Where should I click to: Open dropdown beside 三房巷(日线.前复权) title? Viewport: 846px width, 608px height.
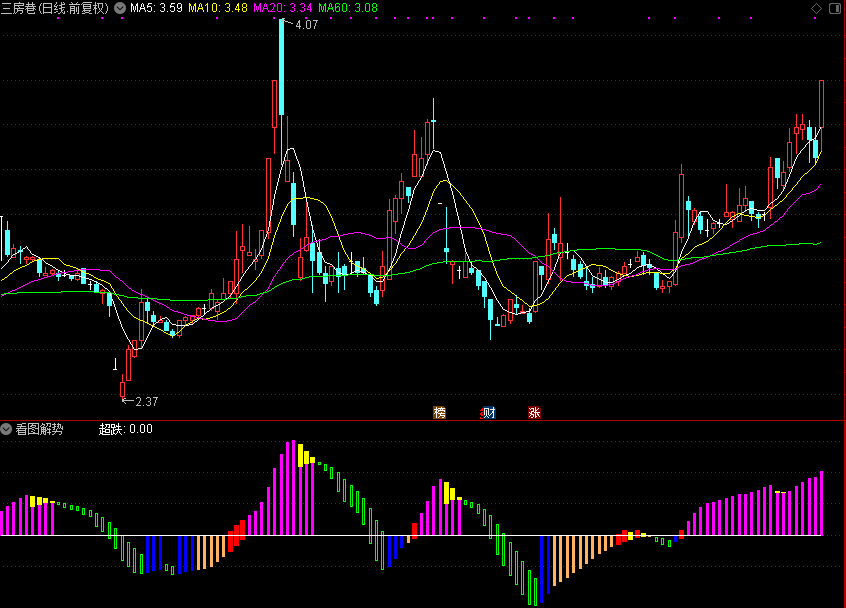click(x=120, y=8)
